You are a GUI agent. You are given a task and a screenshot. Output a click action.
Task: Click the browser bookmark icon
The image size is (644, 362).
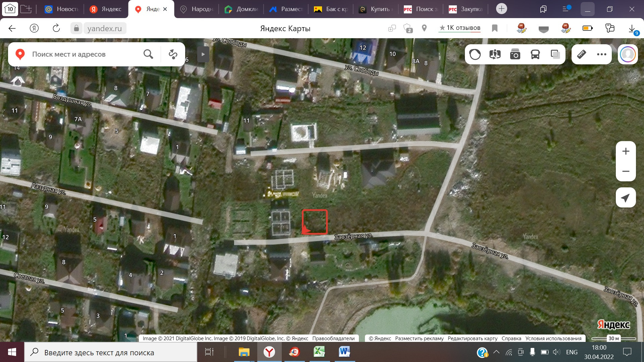494,28
